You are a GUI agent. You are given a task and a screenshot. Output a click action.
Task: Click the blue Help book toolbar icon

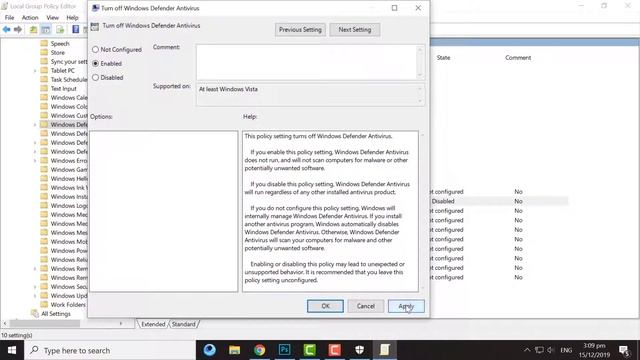(x=76, y=29)
